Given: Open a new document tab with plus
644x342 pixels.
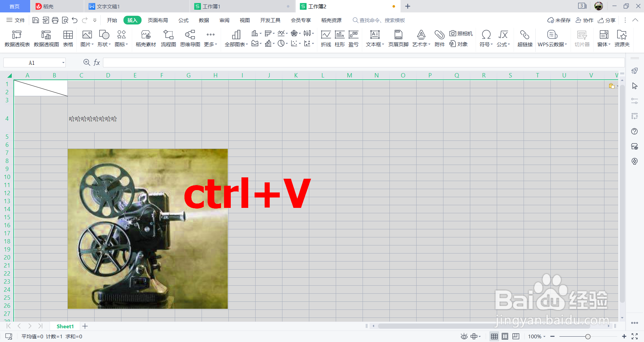Looking at the screenshot, I should click(x=408, y=6).
